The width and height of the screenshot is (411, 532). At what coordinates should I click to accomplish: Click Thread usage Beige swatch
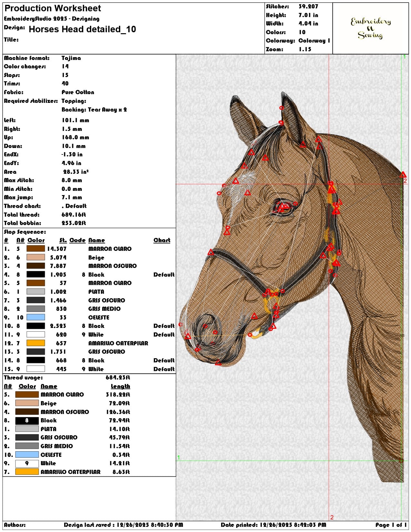tap(27, 403)
